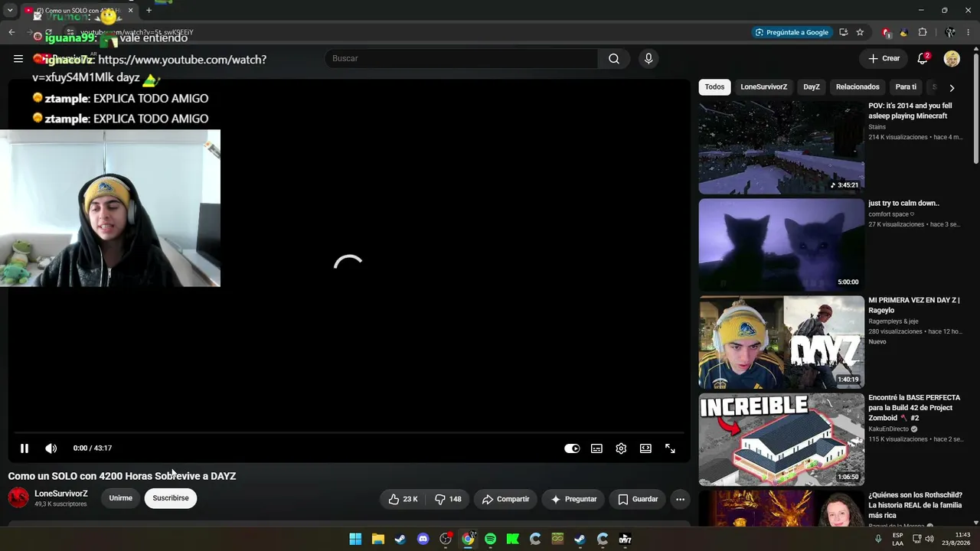Click the 'POV: it's 2014' video title

click(910, 111)
